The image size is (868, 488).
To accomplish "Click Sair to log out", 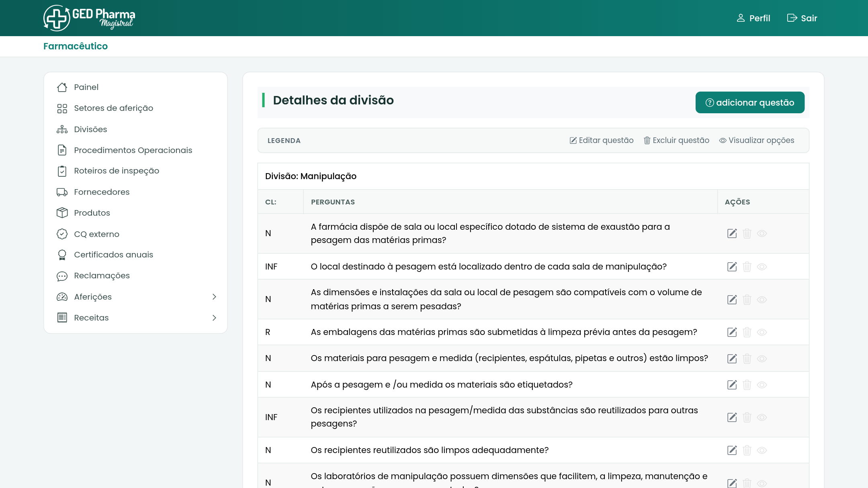I will pyautogui.click(x=802, y=18).
